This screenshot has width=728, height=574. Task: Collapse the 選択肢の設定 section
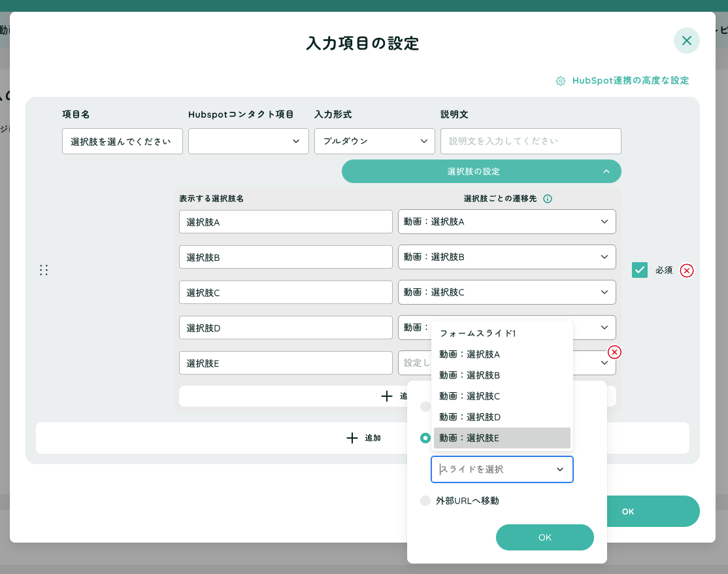[x=606, y=171]
